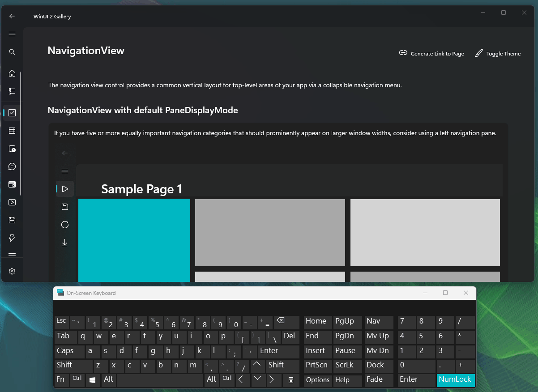
Task: Click the Tab key on On-Screen Keyboard
Action: click(x=65, y=337)
